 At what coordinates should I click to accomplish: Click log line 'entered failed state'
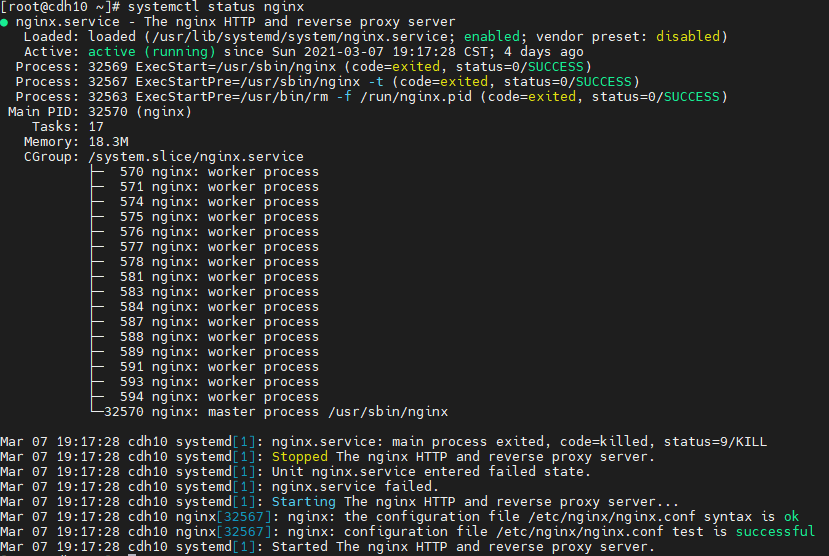coord(296,471)
